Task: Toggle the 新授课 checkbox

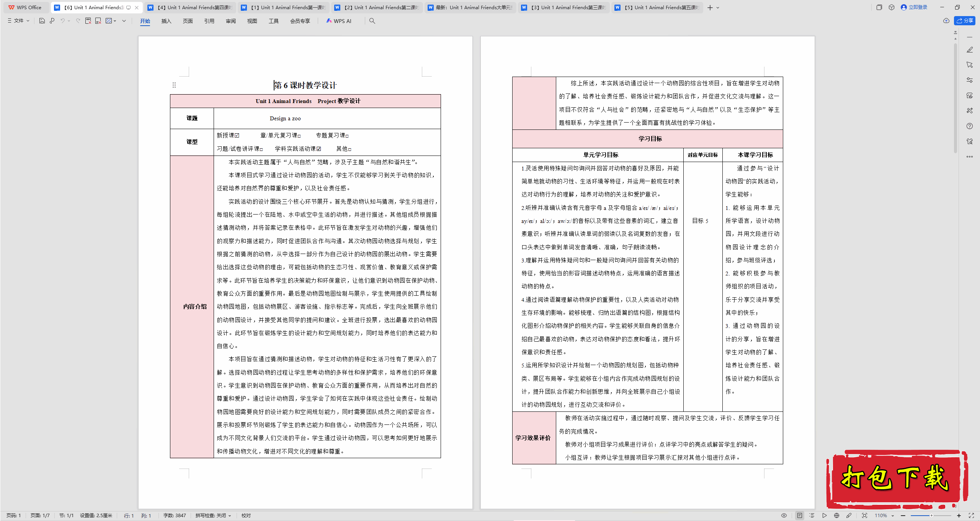Action: pyautogui.click(x=237, y=136)
